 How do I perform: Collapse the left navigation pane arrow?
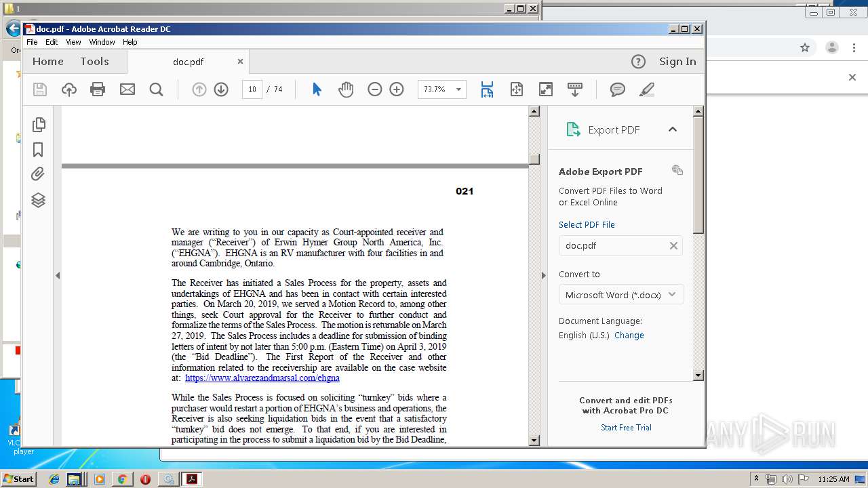point(58,275)
